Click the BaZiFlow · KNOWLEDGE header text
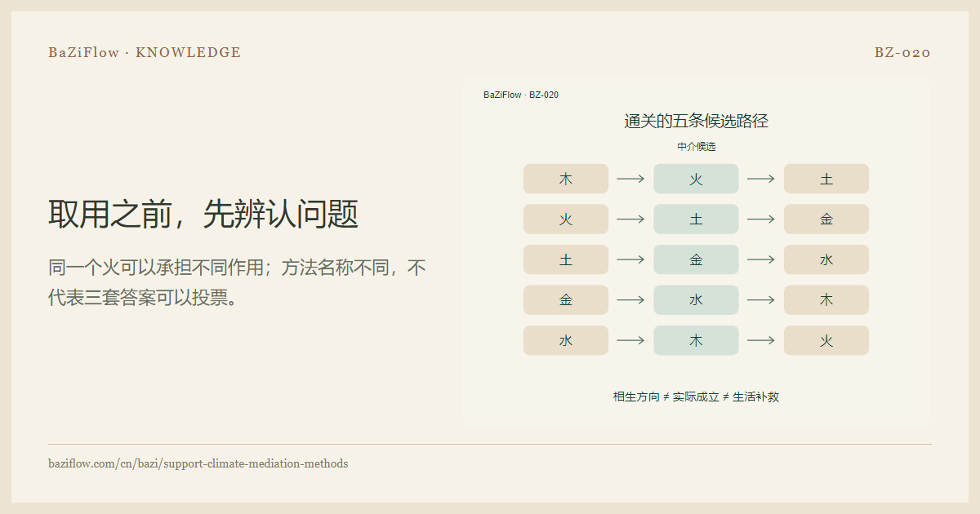This screenshot has height=514, width=980. point(145,52)
